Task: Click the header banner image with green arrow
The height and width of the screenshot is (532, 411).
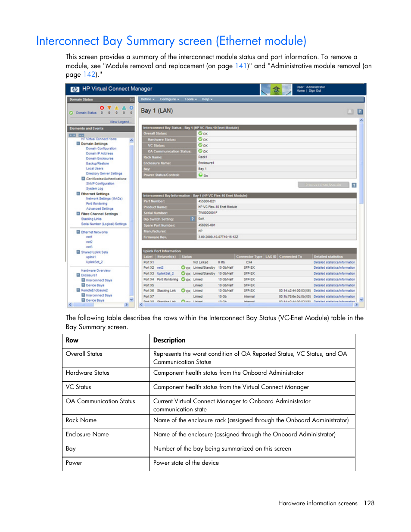Action: 277,89
